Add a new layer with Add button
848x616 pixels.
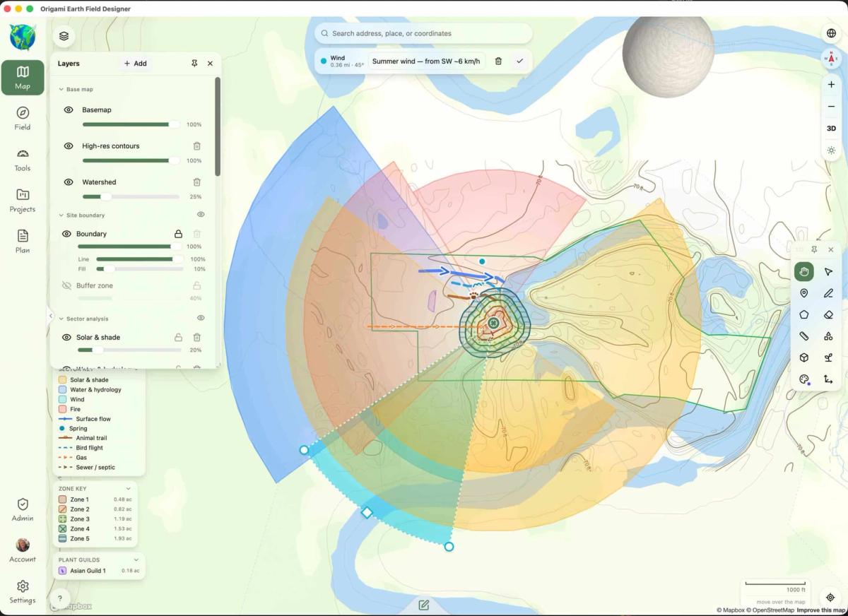click(136, 64)
